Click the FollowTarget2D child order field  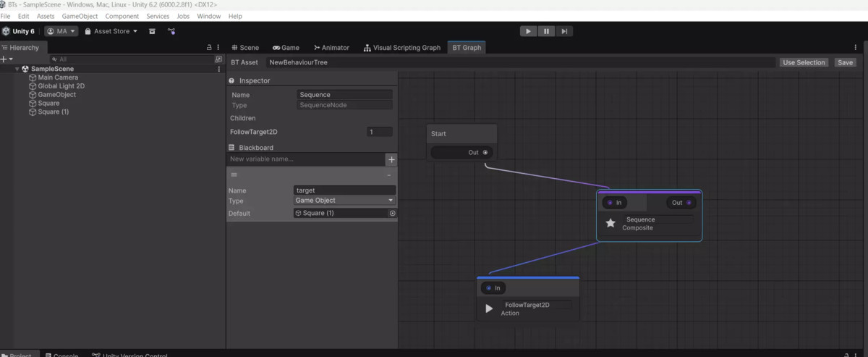coord(380,132)
